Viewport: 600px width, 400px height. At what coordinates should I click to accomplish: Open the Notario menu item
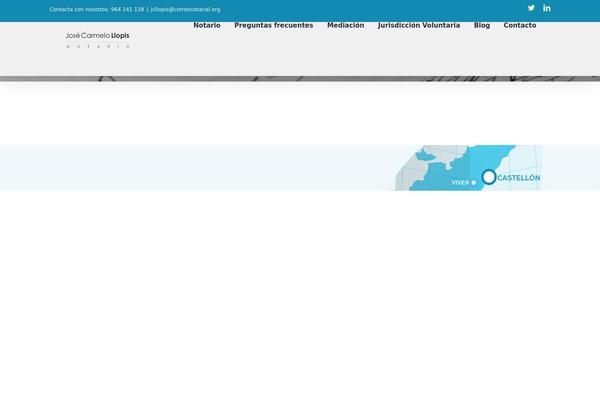pyautogui.click(x=207, y=25)
